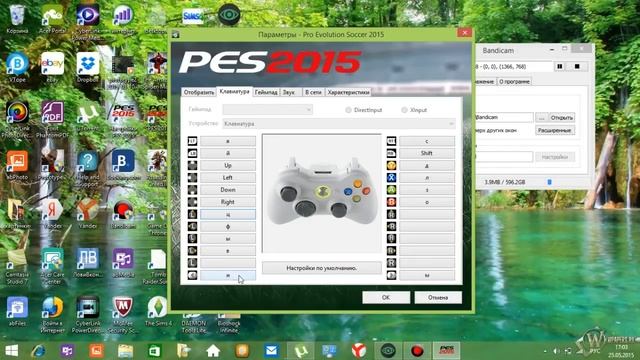The height and width of the screenshot is (360, 640).
Task: Open the VTope desktop shortcut
Action: pos(17,67)
